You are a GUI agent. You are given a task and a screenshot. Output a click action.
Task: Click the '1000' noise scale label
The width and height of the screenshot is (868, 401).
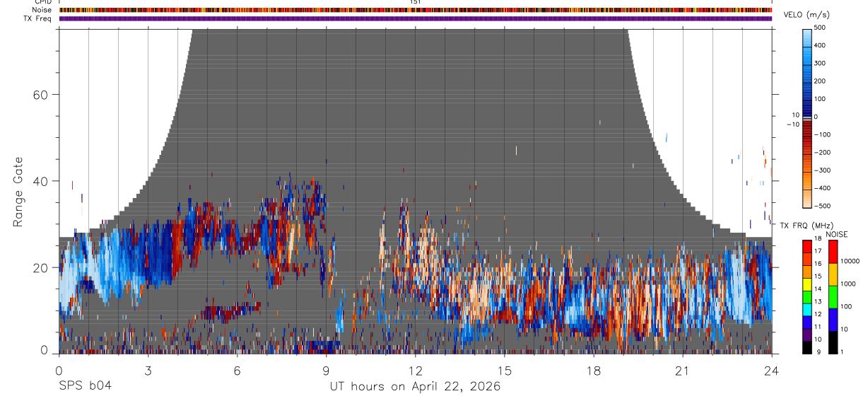click(848, 284)
